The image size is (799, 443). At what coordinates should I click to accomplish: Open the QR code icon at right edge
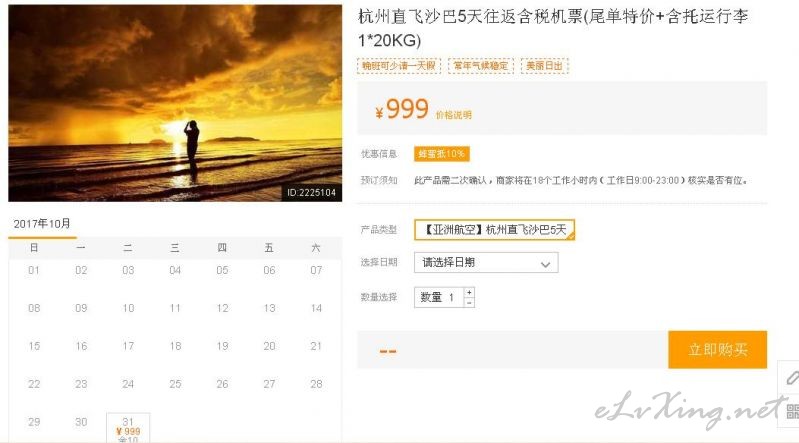coord(792,411)
